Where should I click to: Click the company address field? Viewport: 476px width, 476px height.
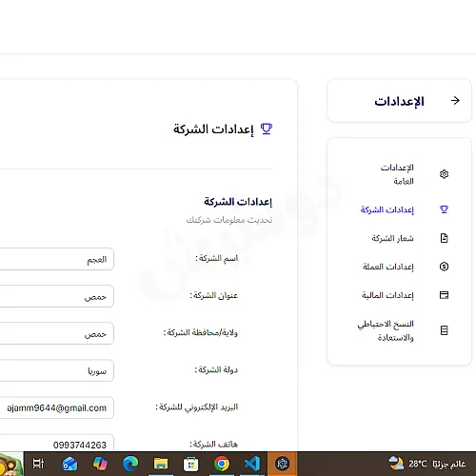[57, 296]
